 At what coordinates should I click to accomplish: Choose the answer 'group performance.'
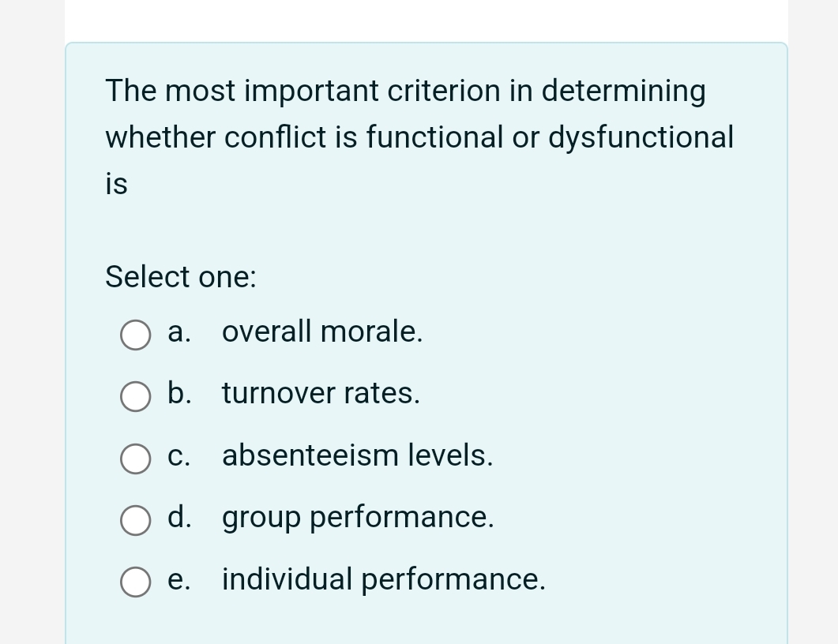pyautogui.click(x=358, y=518)
